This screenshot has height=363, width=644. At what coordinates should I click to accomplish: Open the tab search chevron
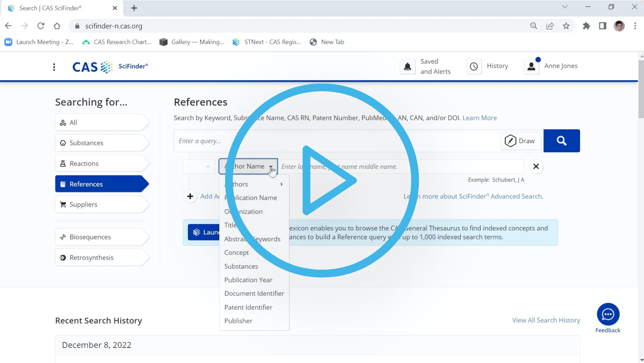(565, 7)
